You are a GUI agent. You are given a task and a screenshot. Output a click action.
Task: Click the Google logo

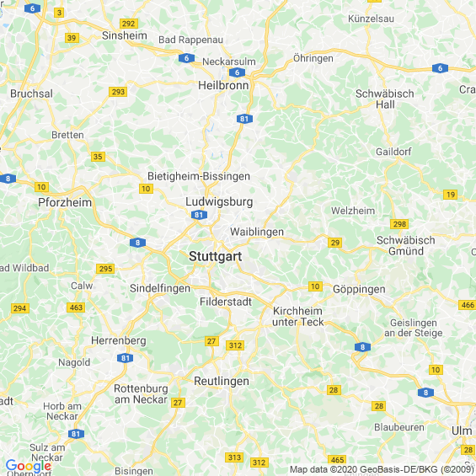[x=29, y=466]
